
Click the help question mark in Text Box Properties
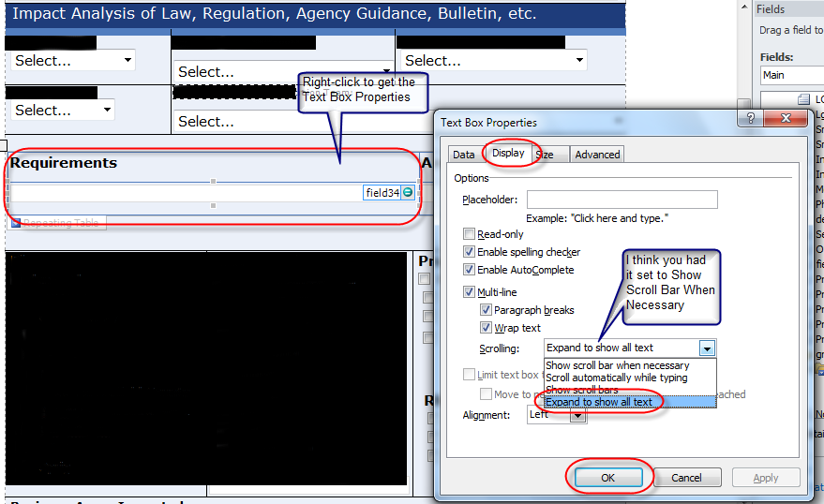(x=750, y=120)
